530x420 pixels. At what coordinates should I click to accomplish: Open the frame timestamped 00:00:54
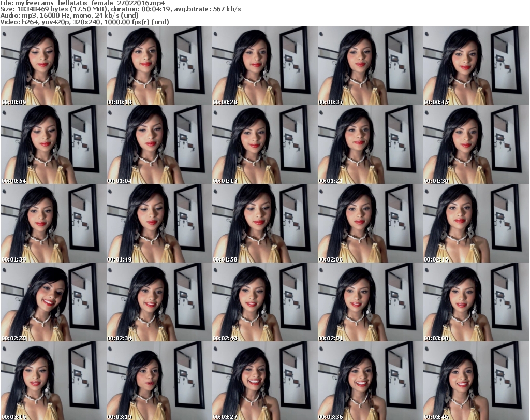coord(53,144)
